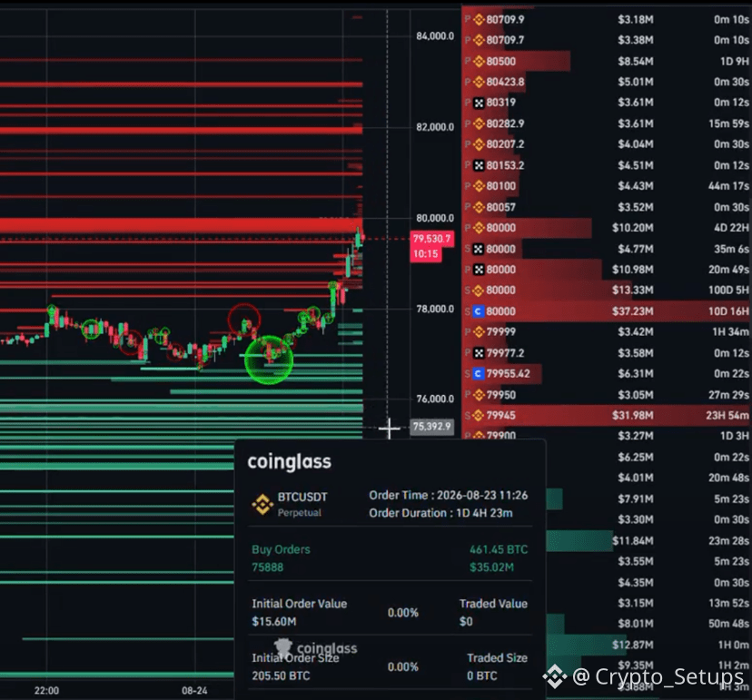752x700 pixels.
Task: Click the 79945 price
Action: point(501,415)
